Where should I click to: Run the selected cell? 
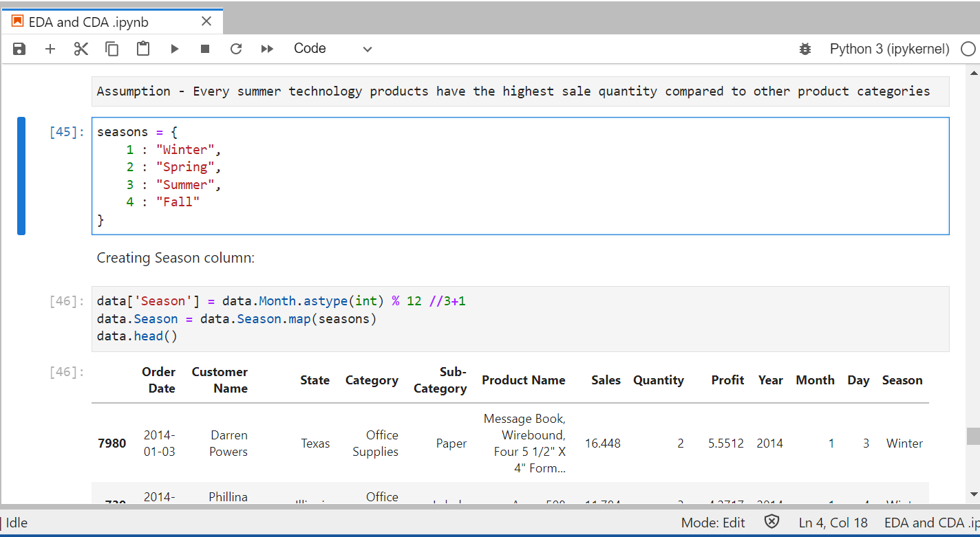click(x=174, y=48)
